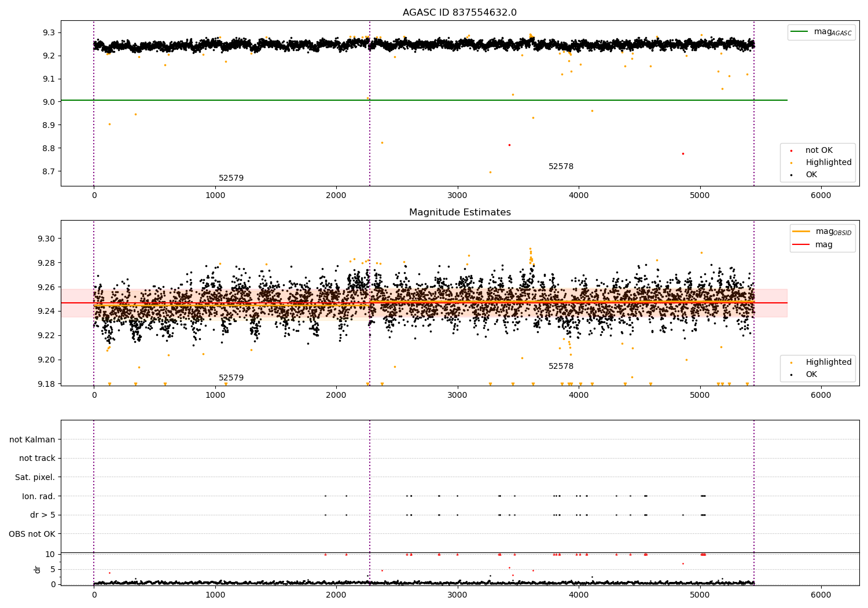Viewport: 868px width, 608px height.
Task: Click x-tick "5000" under the bottom dr plot
Action: coord(700,595)
